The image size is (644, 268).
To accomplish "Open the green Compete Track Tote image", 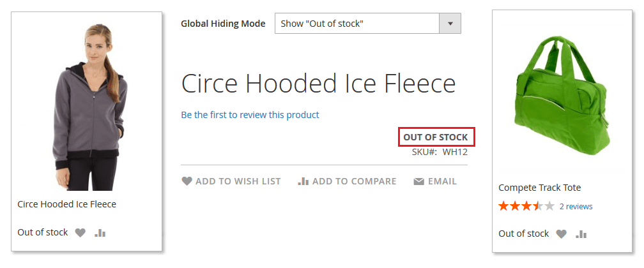I will [x=562, y=96].
